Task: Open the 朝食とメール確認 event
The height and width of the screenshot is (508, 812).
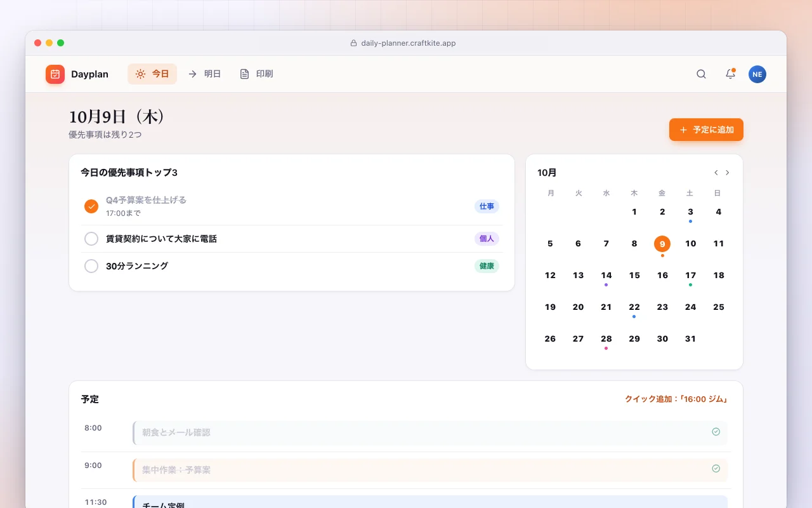Action: click(x=430, y=432)
